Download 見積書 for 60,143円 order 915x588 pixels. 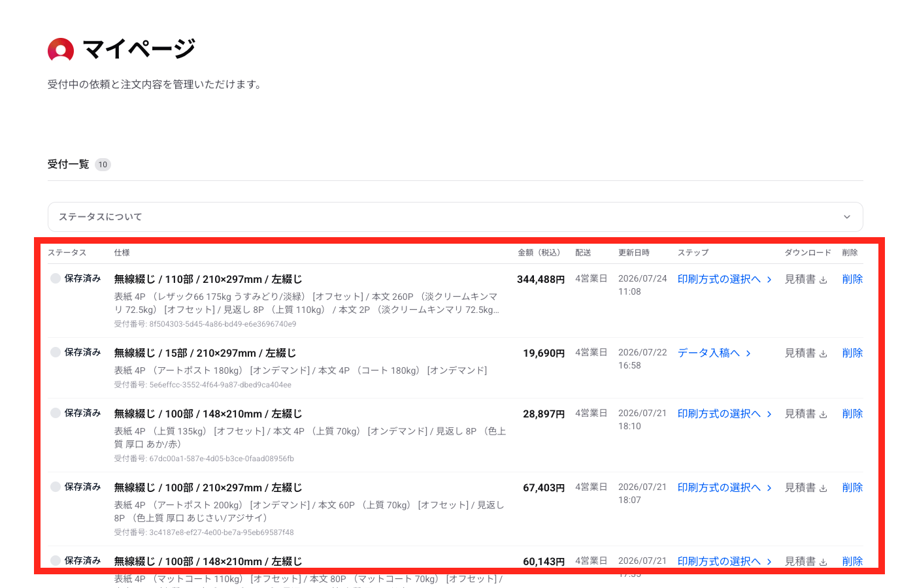[x=806, y=561]
